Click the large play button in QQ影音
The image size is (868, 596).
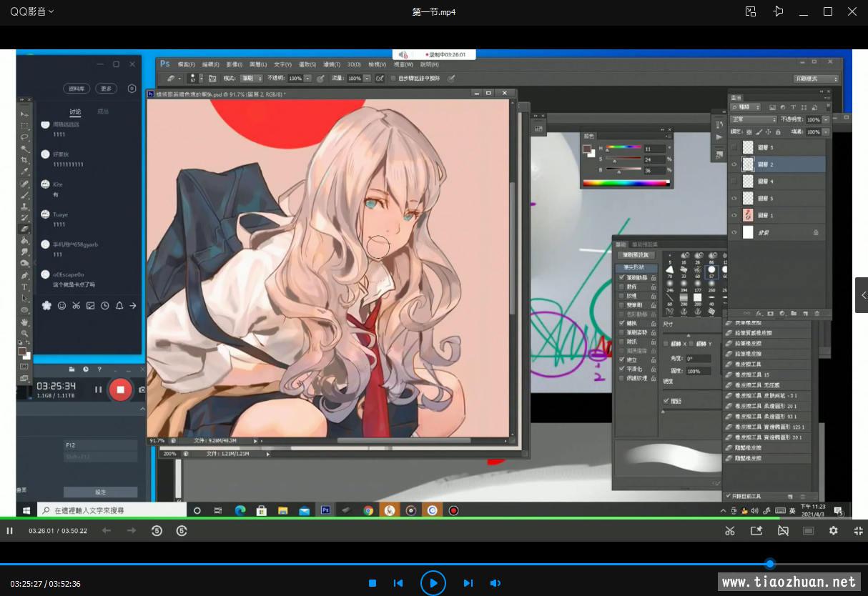coord(433,583)
